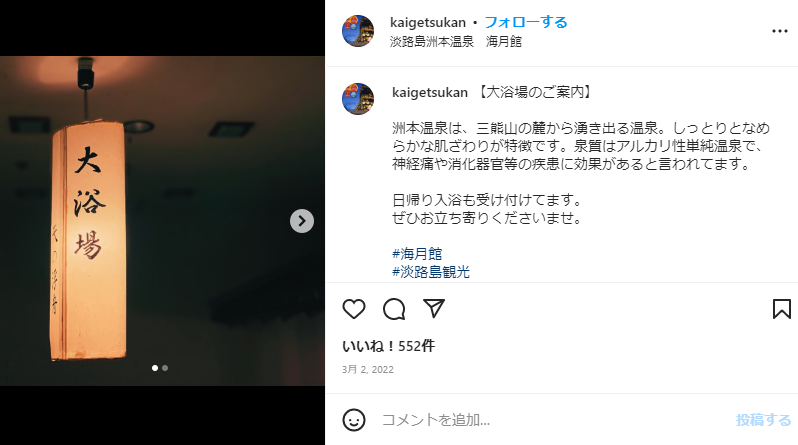Viewport: 798px width, 445px height.
Task: Like the post with the heart icon
Action: pos(354,309)
